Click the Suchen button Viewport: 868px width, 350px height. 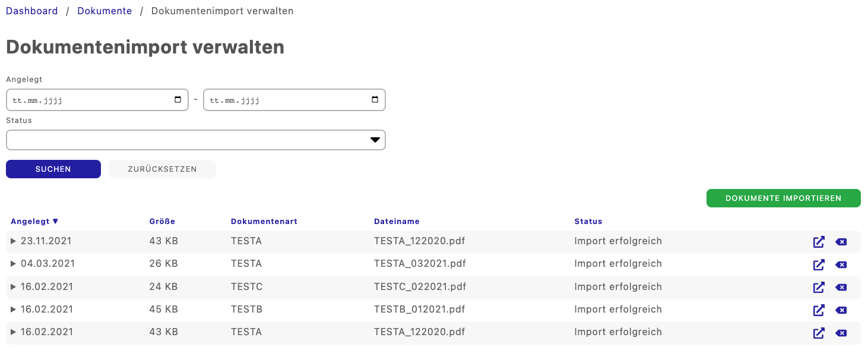click(x=53, y=169)
